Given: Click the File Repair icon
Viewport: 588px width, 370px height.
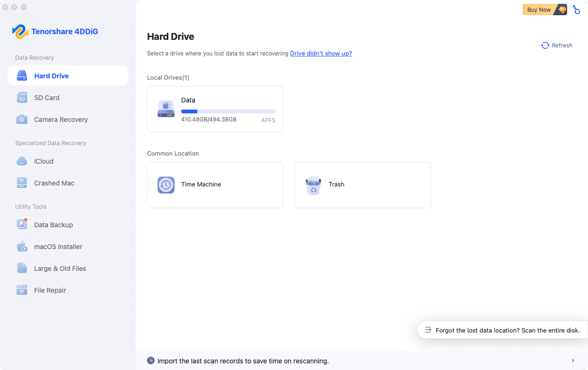Looking at the screenshot, I should (x=22, y=290).
